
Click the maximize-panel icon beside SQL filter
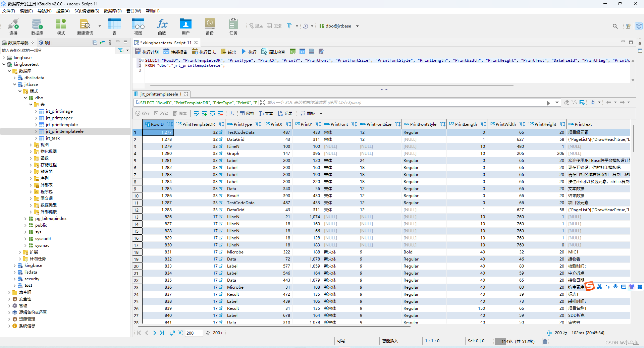pos(263,103)
